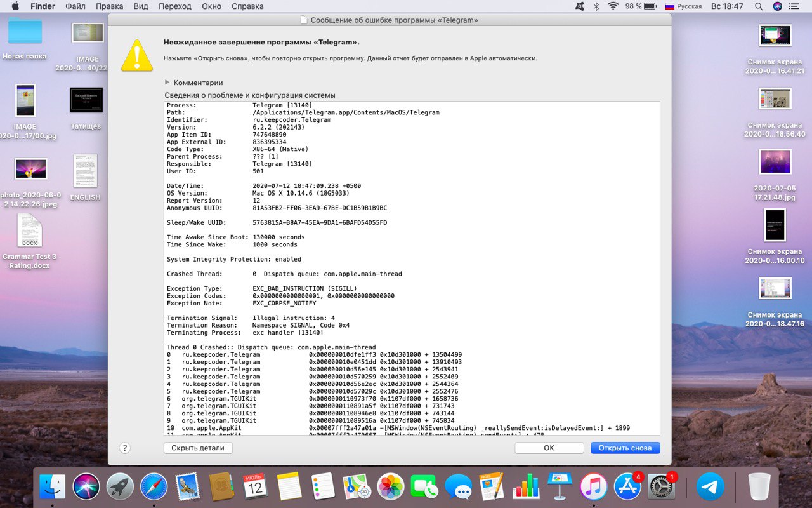Expand the Комментарии disclosure triangle
This screenshot has height=508, width=812.
[167, 83]
